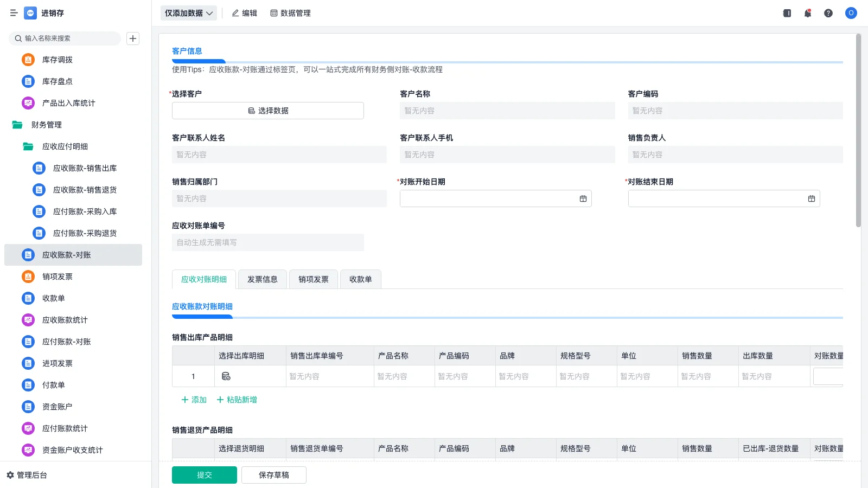Viewport: 868px width, 488px height.
Task: Switch to the 收款单 tab
Action: (361, 279)
